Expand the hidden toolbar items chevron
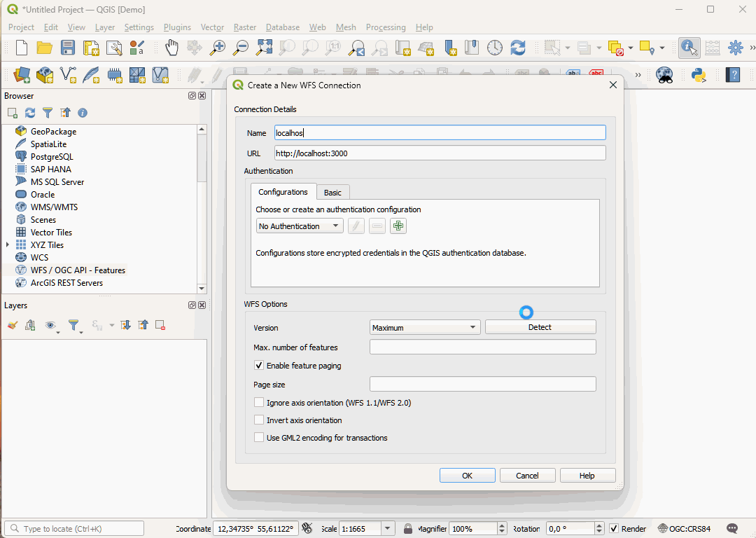This screenshot has height=538, width=756. (x=638, y=75)
